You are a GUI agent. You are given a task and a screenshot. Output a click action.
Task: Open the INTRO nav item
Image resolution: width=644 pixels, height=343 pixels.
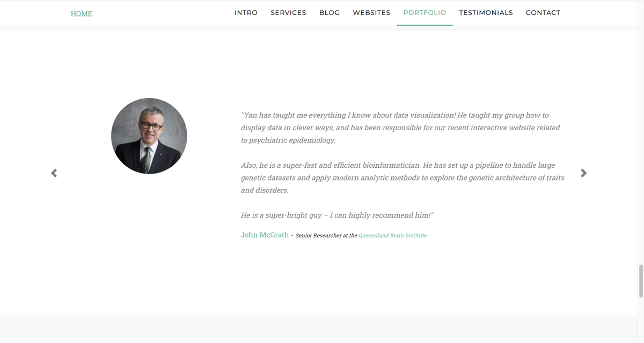point(246,13)
